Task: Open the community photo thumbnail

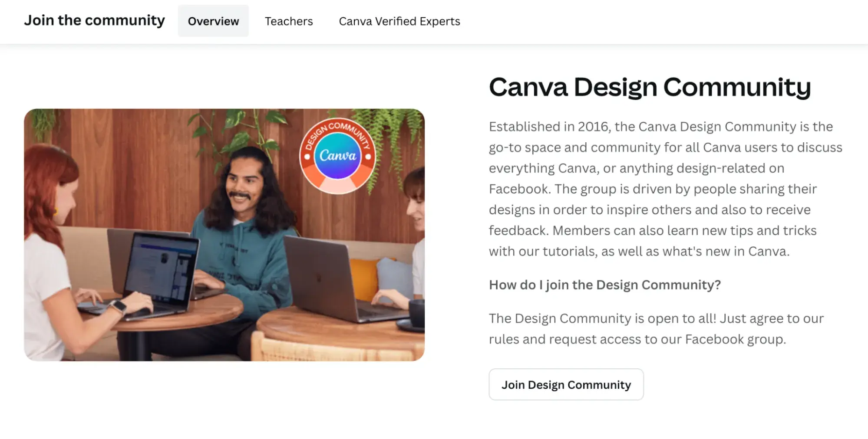Action: coord(224,235)
